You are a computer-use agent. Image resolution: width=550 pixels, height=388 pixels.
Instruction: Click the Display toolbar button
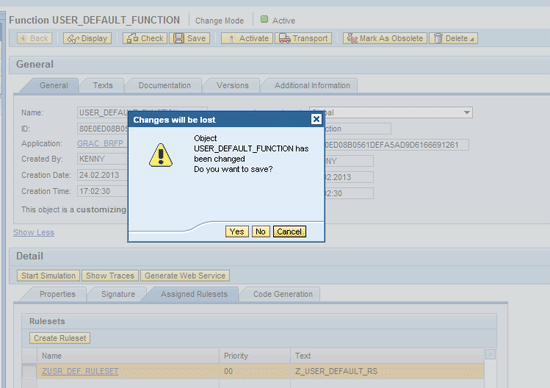click(x=87, y=38)
